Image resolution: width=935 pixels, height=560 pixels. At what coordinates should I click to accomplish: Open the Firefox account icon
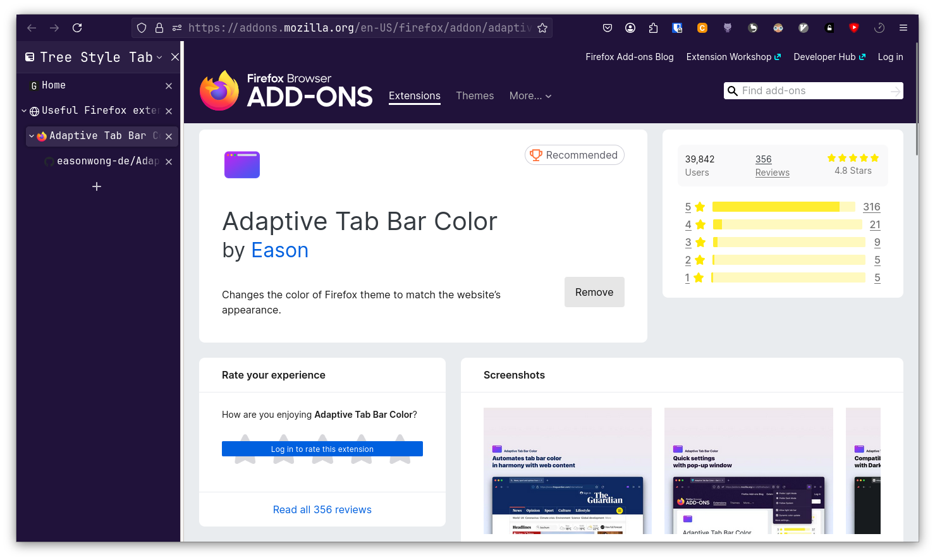tap(630, 28)
